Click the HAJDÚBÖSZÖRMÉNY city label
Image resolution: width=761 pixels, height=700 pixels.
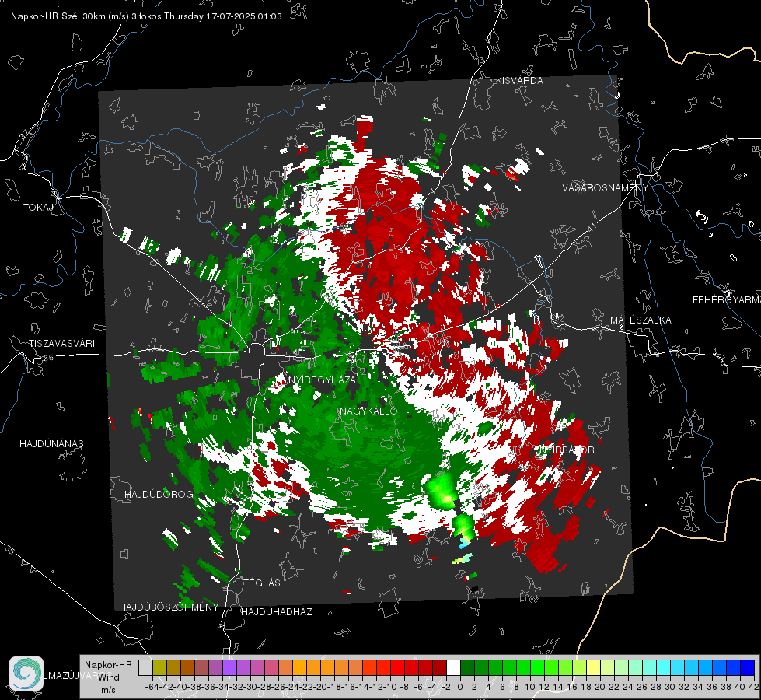169,607
